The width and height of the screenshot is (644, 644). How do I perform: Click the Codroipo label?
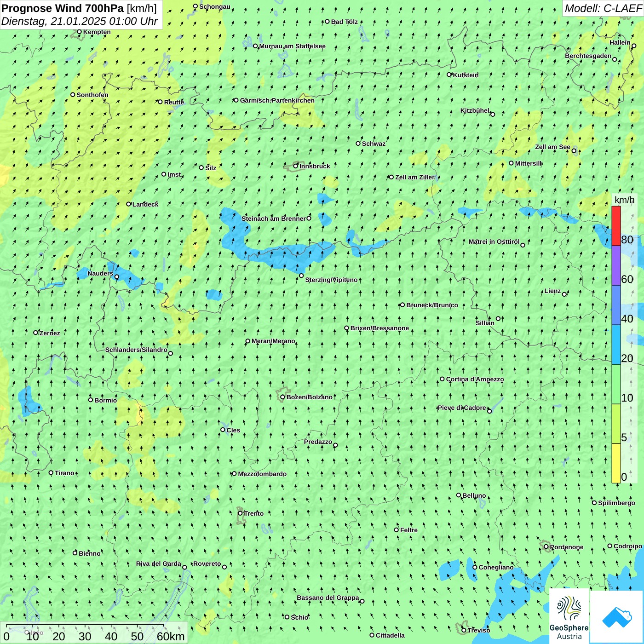[x=628, y=546]
